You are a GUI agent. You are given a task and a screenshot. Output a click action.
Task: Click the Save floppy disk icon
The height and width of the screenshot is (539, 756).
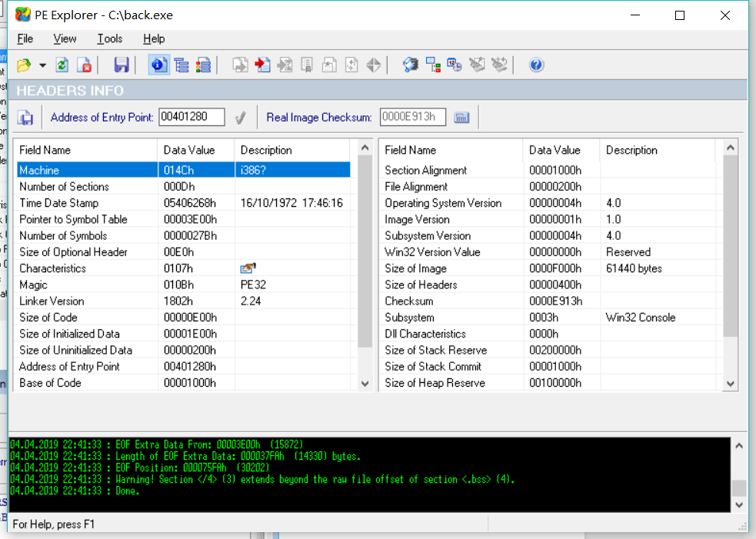(x=121, y=65)
